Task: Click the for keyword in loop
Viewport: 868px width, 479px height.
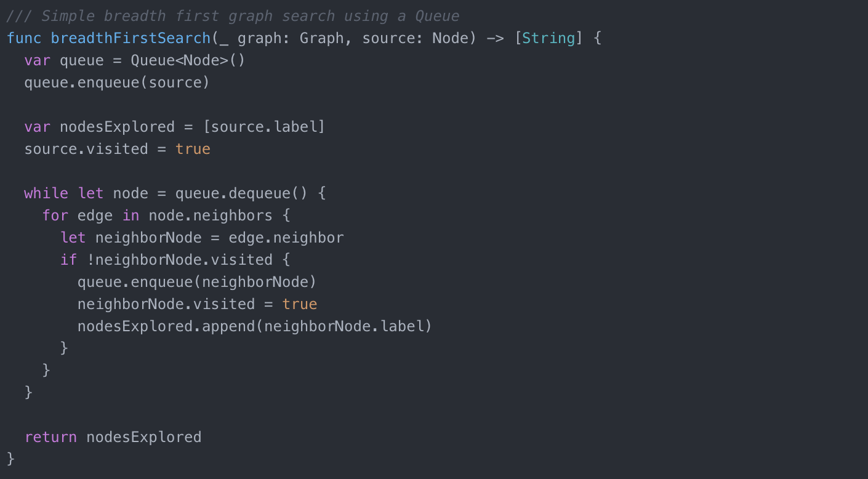Action: click(55, 215)
